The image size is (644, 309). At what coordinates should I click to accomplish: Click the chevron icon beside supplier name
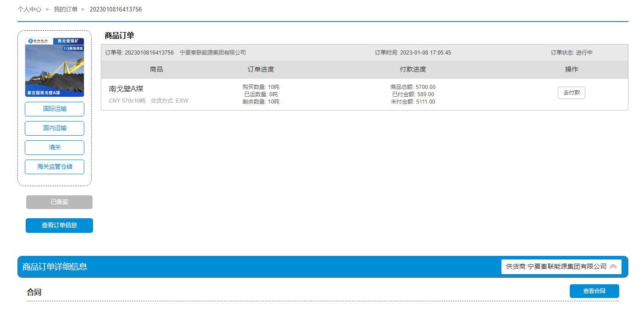tap(613, 266)
